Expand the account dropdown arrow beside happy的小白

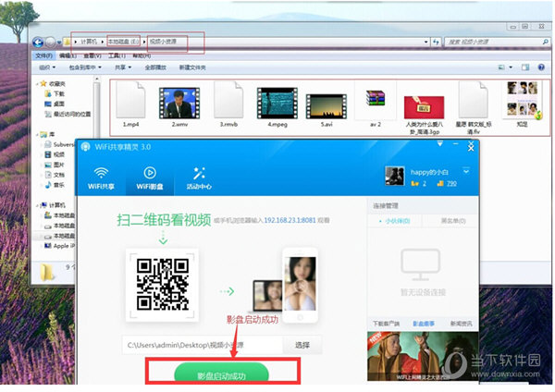click(466, 171)
